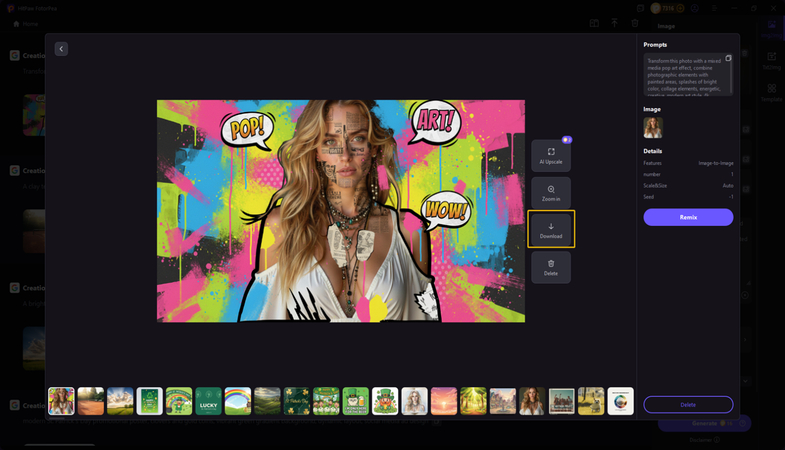This screenshot has width=785, height=450.
Task: Click the compare view icon in top toolbar
Action: click(594, 23)
